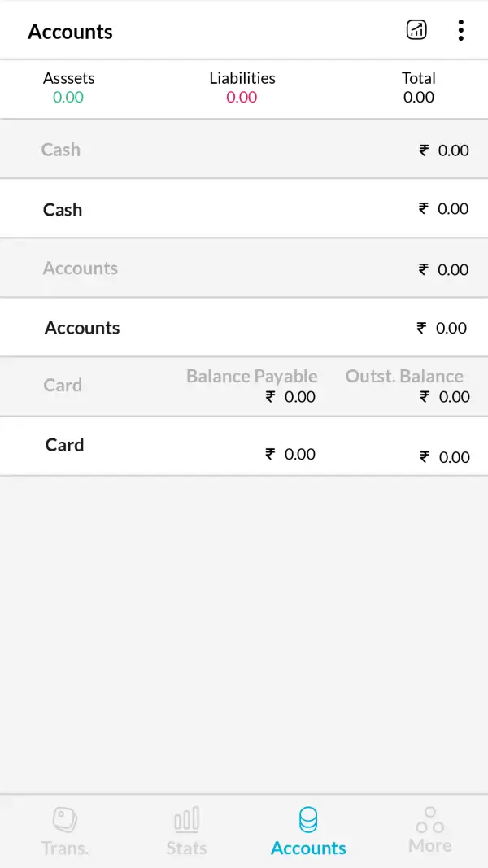Open the chart statistics icon in header
This screenshot has width=488, height=868.
(416, 30)
